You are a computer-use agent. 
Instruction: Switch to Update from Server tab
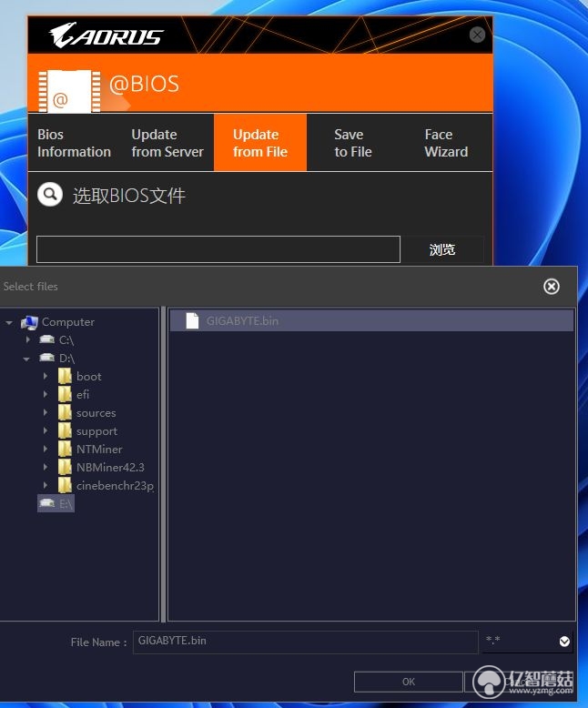pos(167,143)
